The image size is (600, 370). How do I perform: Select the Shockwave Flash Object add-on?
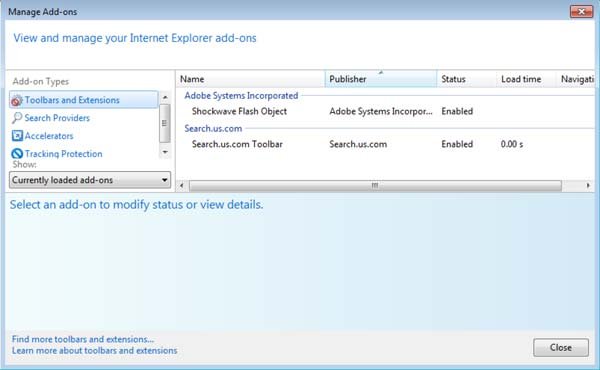[239, 111]
